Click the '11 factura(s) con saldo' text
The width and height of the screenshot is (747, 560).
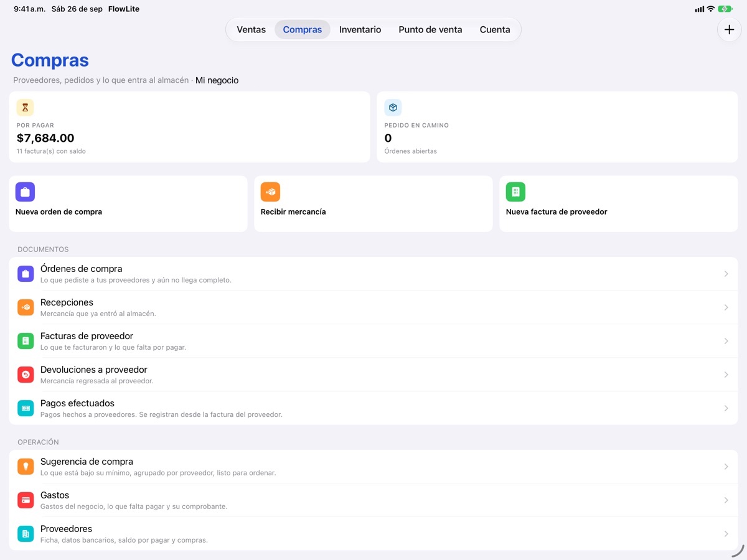(x=51, y=151)
